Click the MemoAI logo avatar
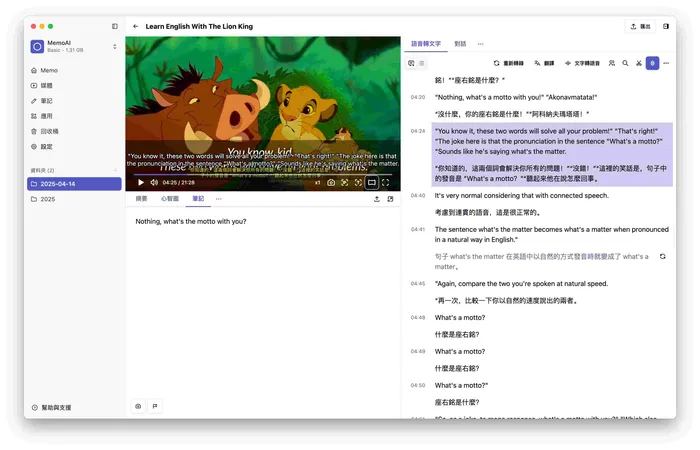The image size is (700, 450). pyautogui.click(x=37, y=46)
